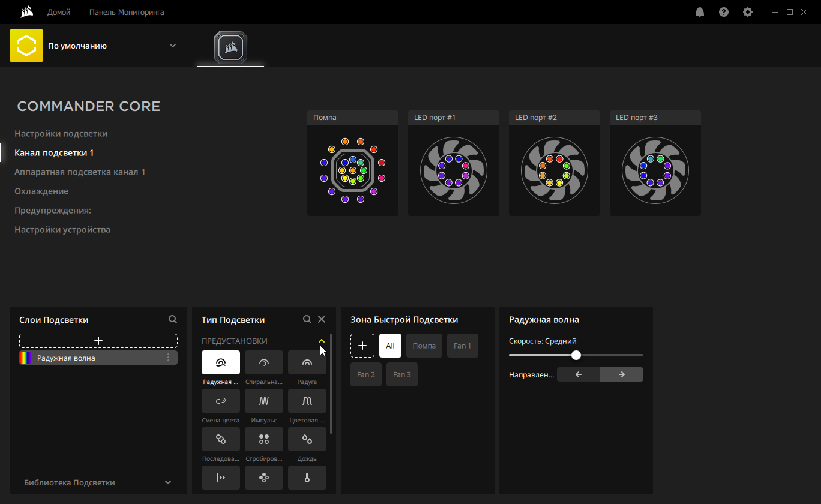821x504 pixels.
Task: Set direction to left arrow
Action: click(x=579, y=374)
